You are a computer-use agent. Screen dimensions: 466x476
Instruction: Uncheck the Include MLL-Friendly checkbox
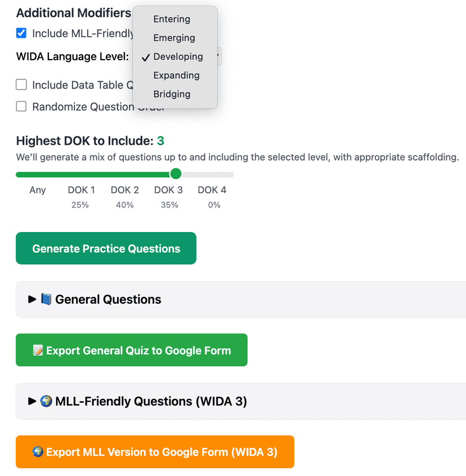click(x=21, y=33)
